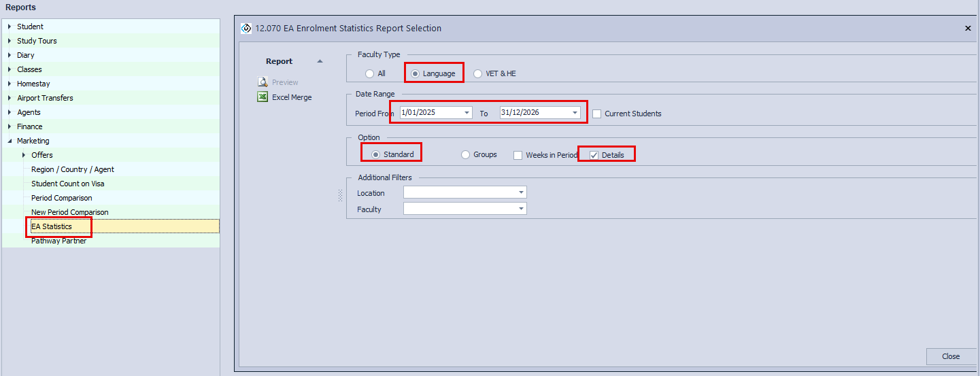Image resolution: width=980 pixels, height=376 pixels.
Task: Open the Faculty filter dropdown
Action: coord(520,209)
